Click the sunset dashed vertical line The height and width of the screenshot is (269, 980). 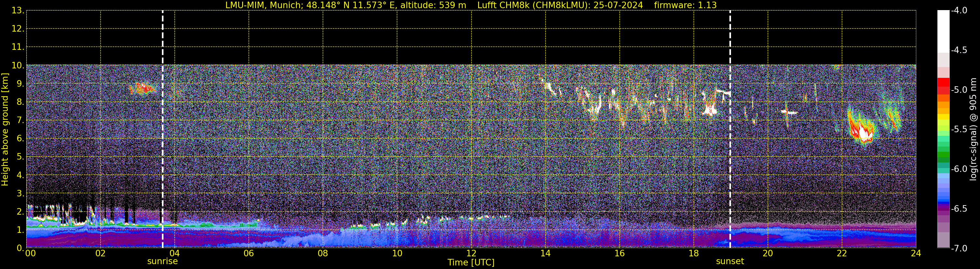[x=730, y=129]
